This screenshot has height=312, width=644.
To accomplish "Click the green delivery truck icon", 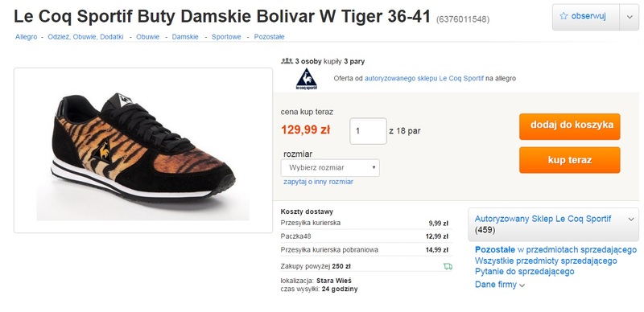I will coord(448,266).
